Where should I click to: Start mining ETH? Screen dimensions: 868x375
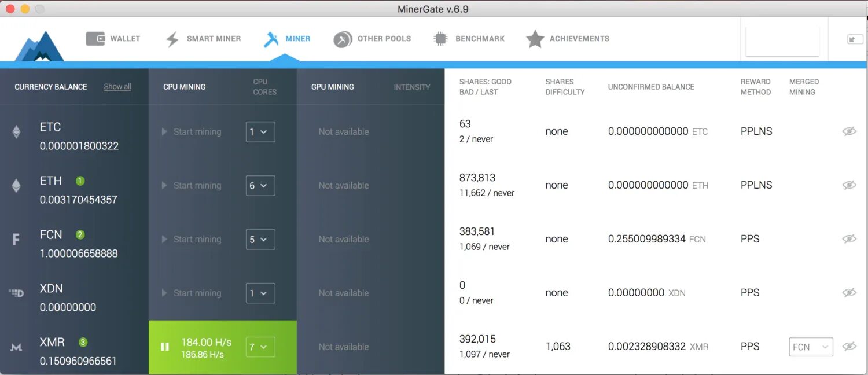(192, 186)
